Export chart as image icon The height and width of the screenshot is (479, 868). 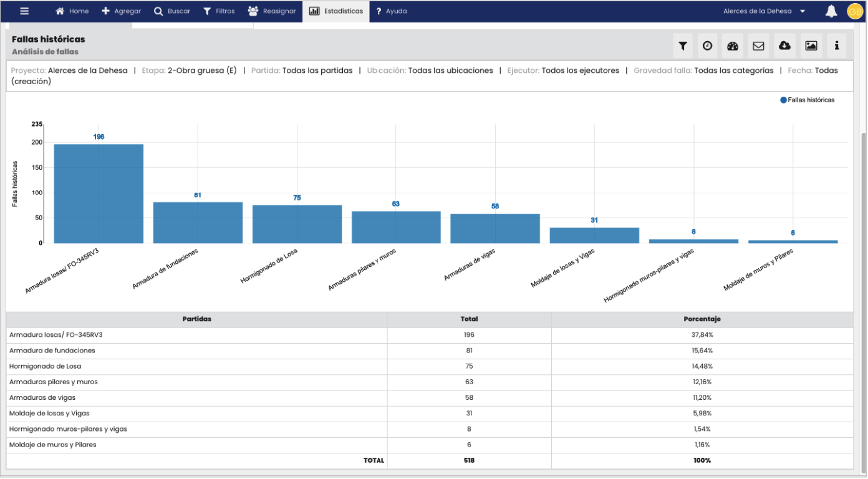pyautogui.click(x=811, y=46)
